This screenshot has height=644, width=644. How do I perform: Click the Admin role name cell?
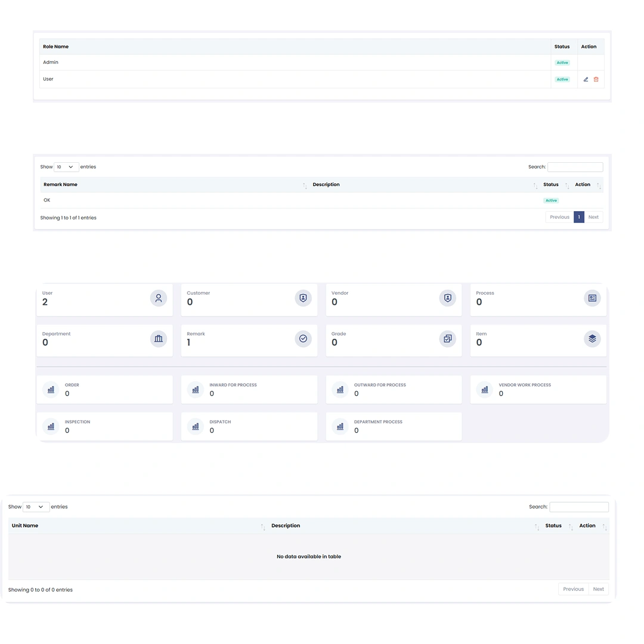pyautogui.click(x=295, y=63)
